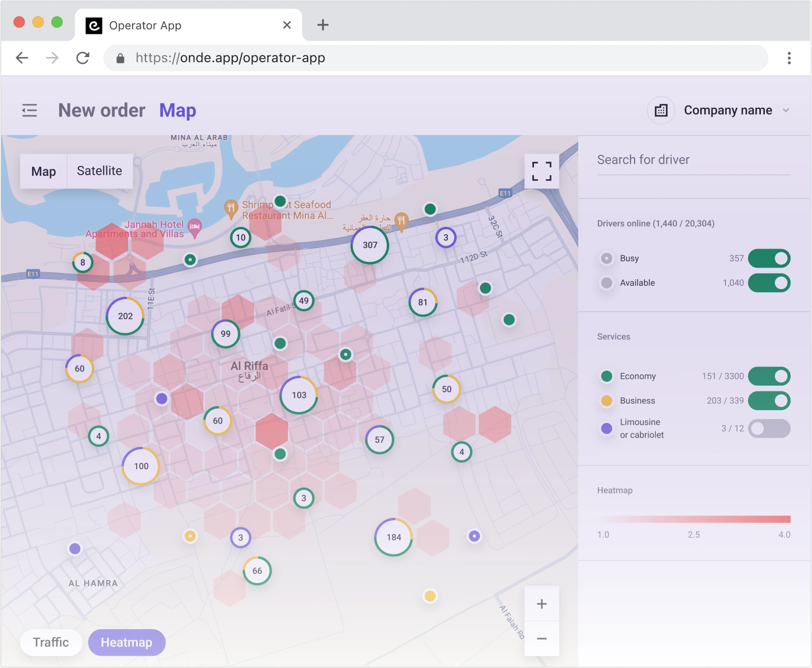Switch map to Satellite view
The image size is (812, 668).
[99, 171]
